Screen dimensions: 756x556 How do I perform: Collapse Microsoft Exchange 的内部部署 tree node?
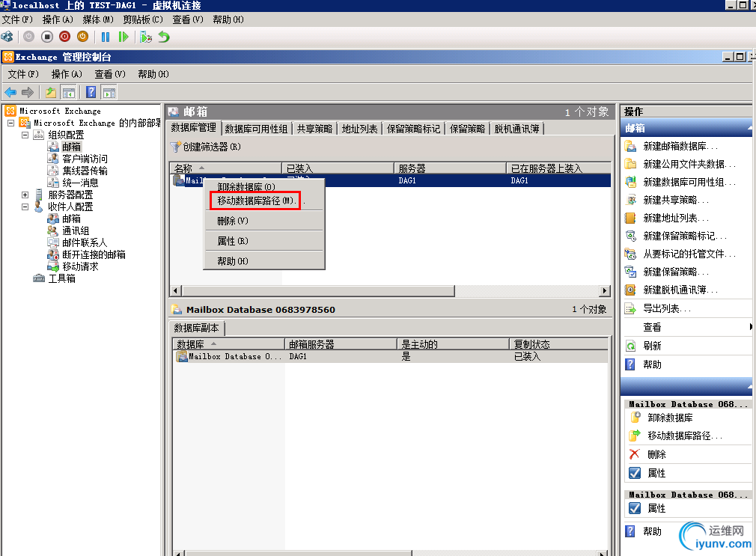tap(10, 123)
